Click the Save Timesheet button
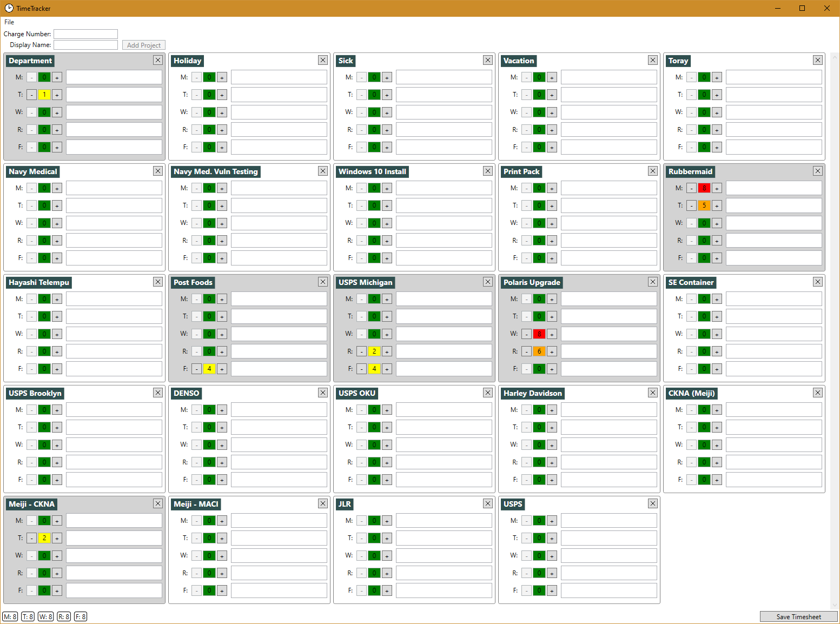Viewport: 840px width, 624px height. 798,616
